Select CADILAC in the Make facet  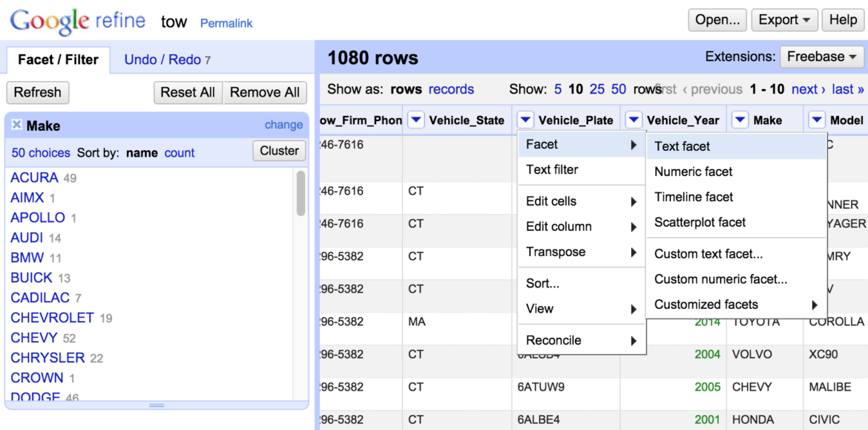click(x=40, y=298)
